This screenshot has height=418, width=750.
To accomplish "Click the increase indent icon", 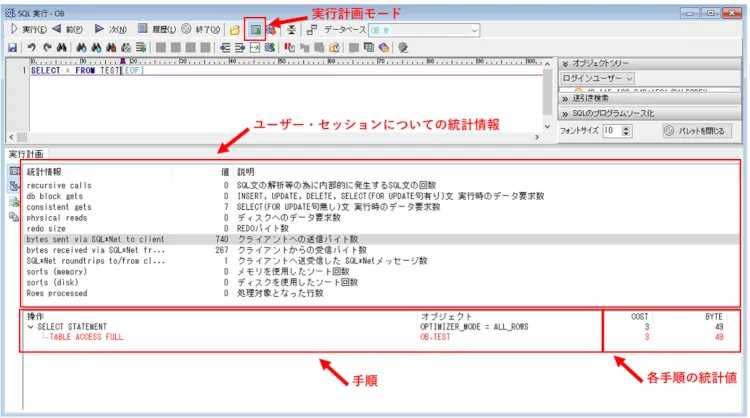I will tap(240, 47).
